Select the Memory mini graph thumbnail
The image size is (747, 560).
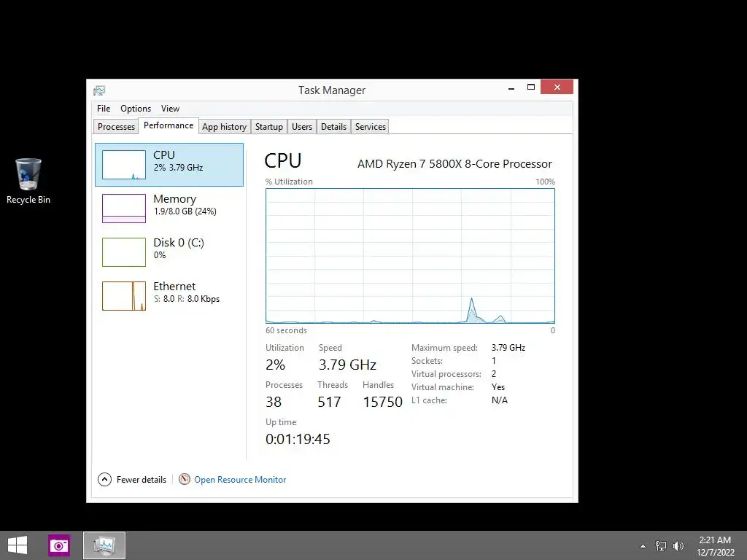pyautogui.click(x=124, y=209)
